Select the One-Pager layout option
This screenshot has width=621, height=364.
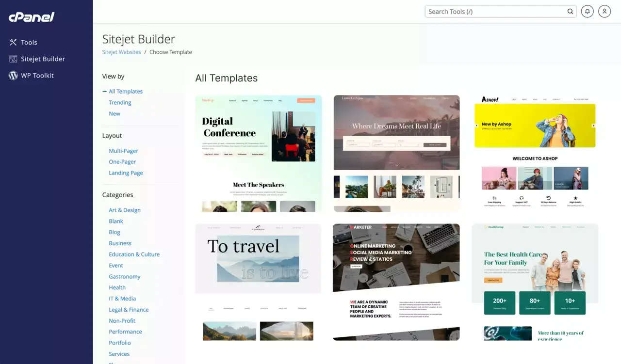tap(122, 161)
